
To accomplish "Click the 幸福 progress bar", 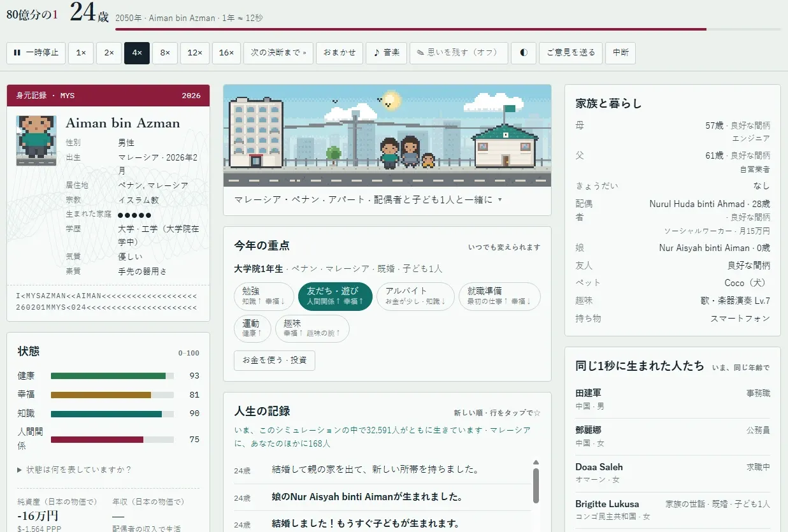I will point(112,395).
